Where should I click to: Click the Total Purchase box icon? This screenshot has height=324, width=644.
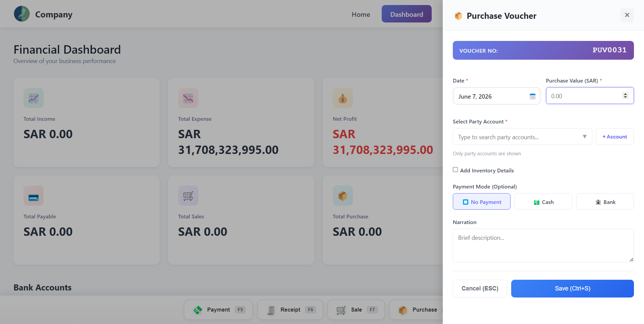coord(343,196)
